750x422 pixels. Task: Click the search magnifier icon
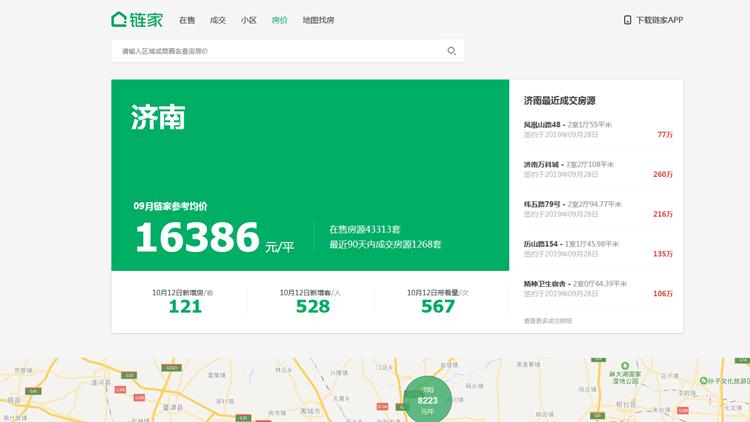(x=451, y=51)
